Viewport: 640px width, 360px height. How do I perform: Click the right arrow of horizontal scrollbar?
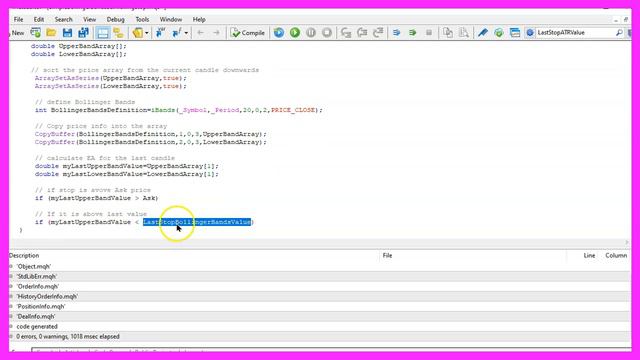pos(627,242)
